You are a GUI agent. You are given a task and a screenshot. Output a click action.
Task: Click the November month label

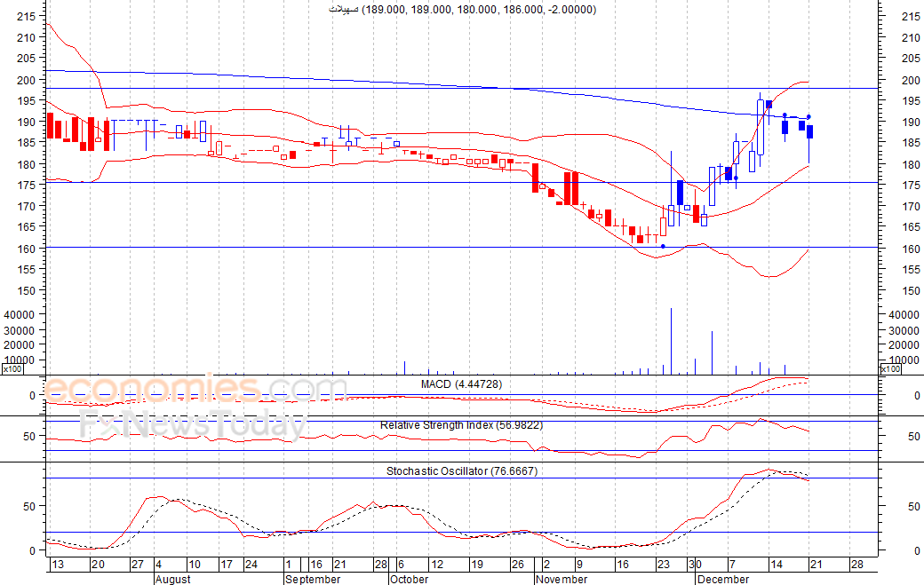coord(562,579)
